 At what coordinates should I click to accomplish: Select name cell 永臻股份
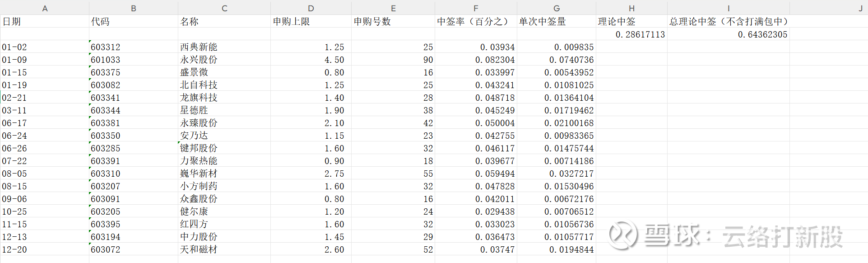224,122
